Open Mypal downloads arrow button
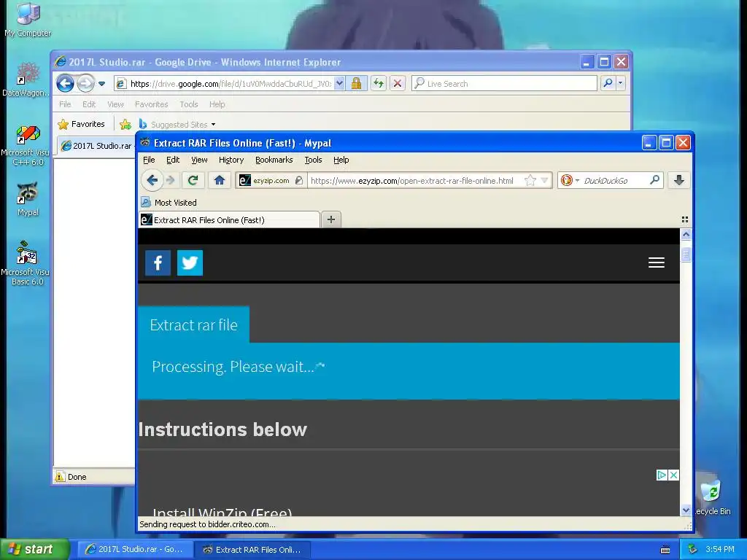 point(679,181)
